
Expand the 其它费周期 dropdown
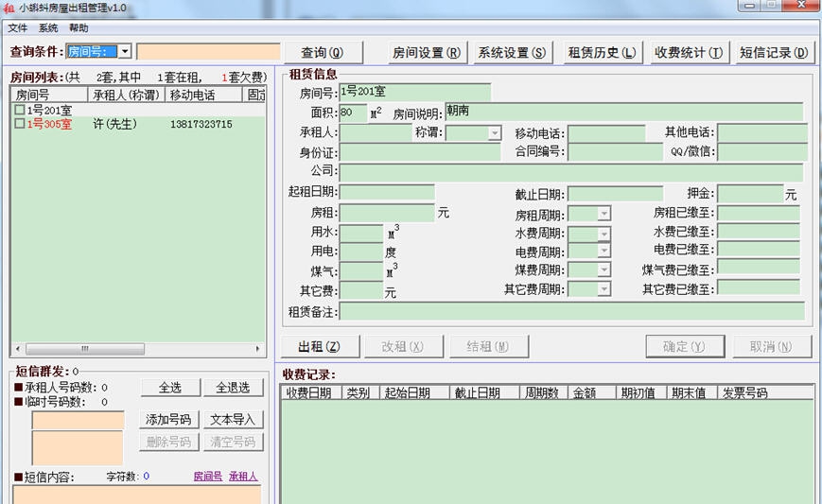[x=603, y=288]
